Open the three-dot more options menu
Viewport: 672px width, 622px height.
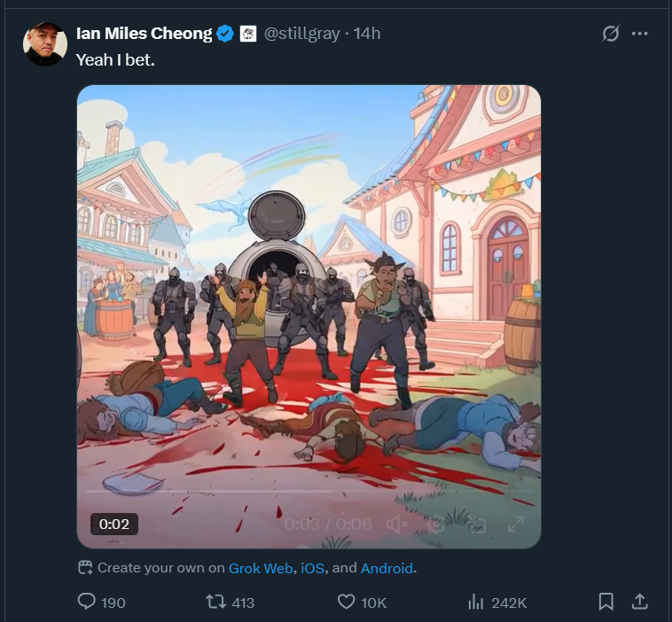point(640,34)
